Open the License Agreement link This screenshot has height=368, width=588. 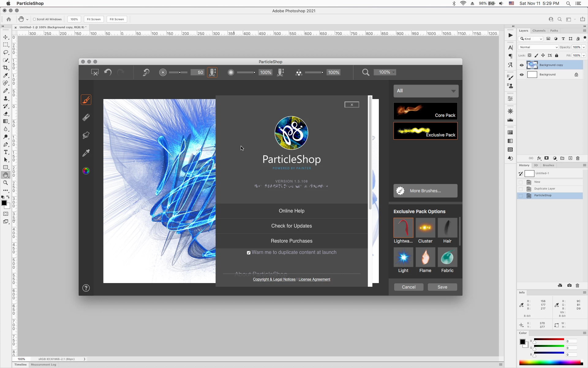click(x=314, y=279)
